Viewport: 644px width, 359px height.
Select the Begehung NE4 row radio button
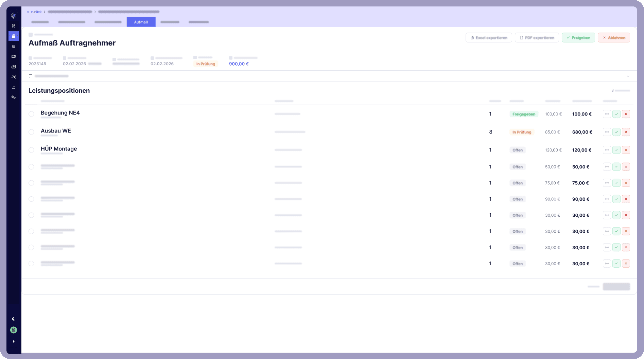[x=31, y=114]
